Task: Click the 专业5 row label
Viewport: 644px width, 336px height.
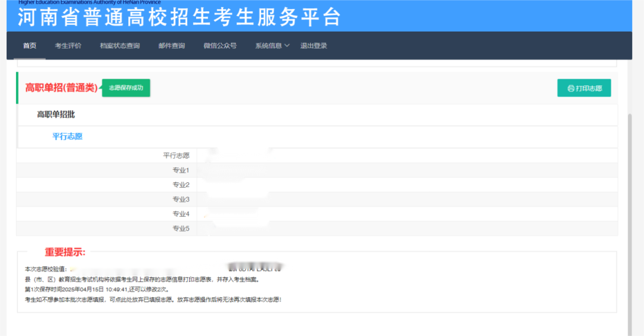Action: pos(181,229)
